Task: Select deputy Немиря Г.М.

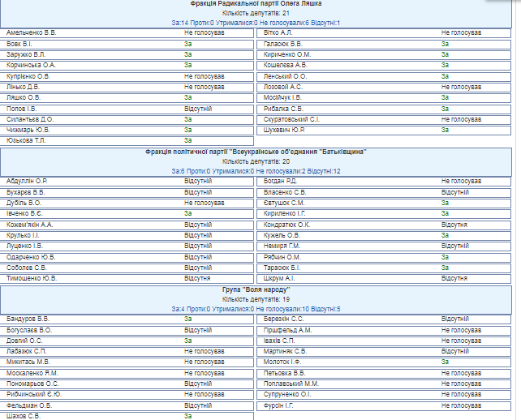Action: tap(282, 246)
